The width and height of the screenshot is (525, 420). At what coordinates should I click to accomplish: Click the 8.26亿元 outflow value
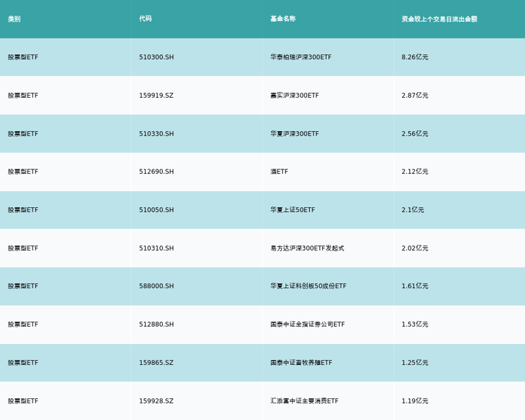415,57
